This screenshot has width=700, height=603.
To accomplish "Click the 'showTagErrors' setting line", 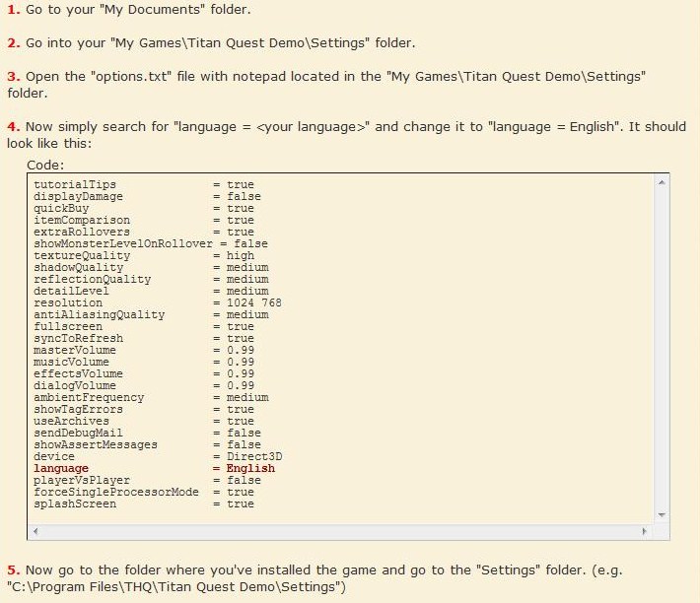I will tap(144, 410).
